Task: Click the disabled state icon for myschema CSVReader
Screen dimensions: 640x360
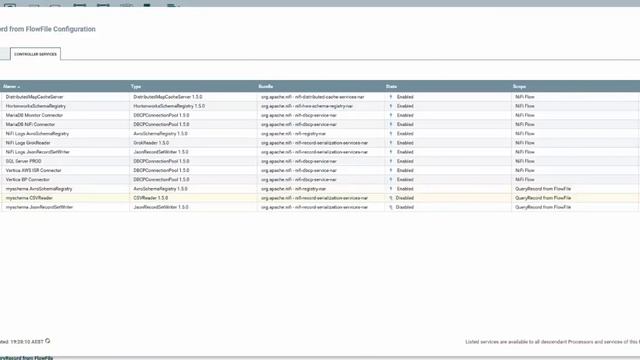Action: click(391, 198)
